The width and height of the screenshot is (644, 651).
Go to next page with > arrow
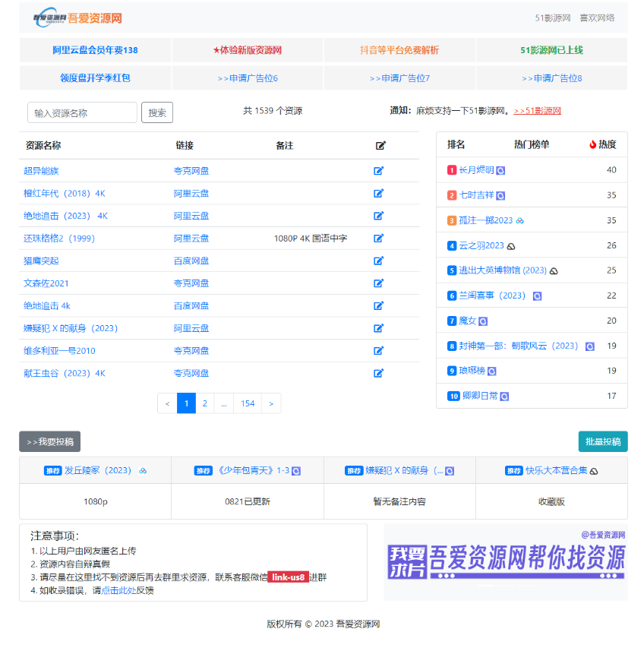click(271, 403)
